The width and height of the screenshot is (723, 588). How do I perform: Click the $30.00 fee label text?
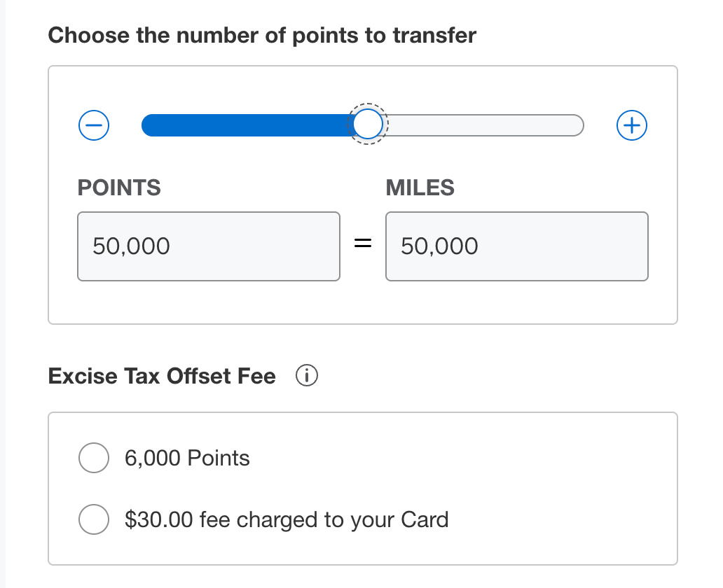coord(286,519)
